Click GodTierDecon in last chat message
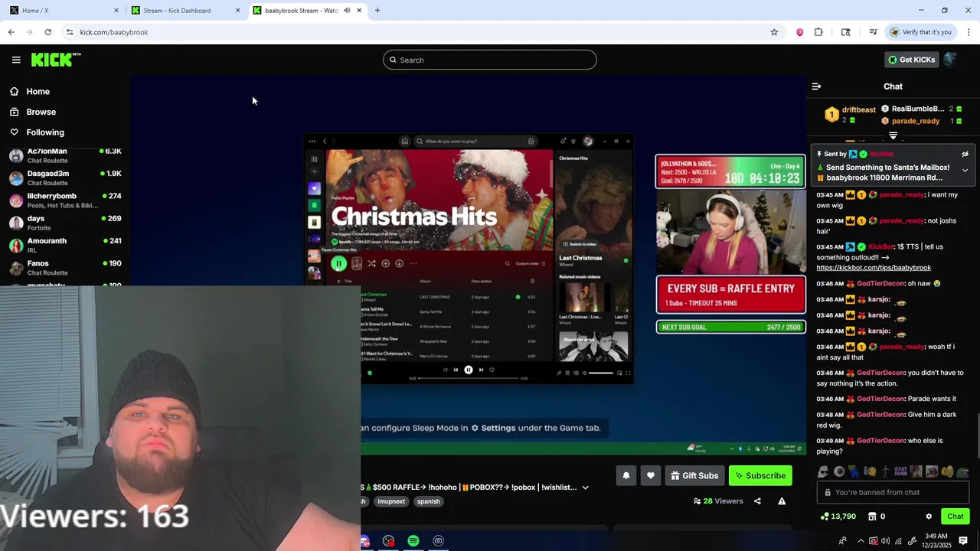 pos(880,441)
